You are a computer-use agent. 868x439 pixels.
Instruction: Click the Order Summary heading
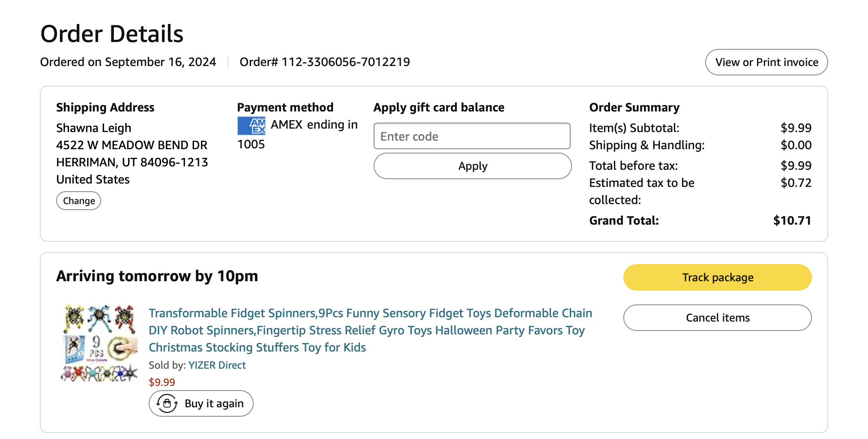coord(634,107)
